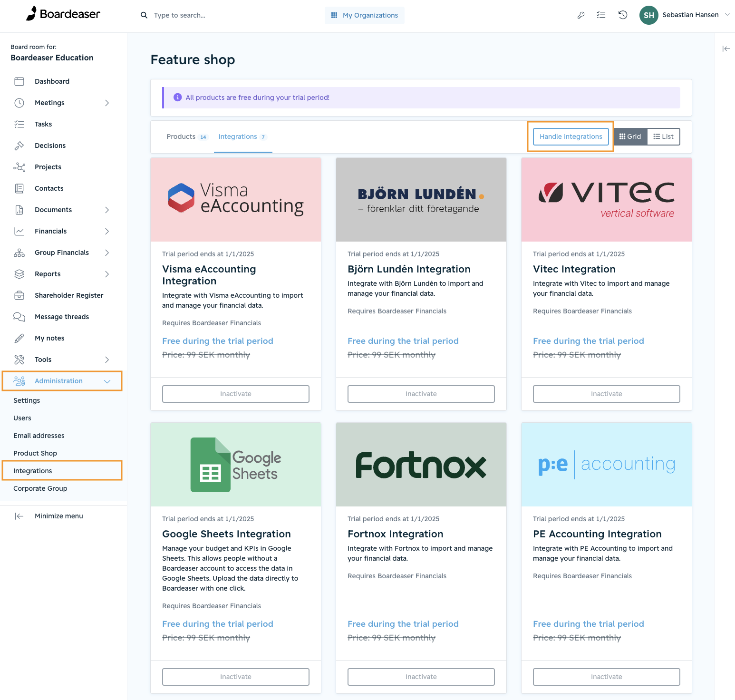Viewport: 735px width, 700px height.
Task: Click the Shareholder Register icon
Action: click(19, 295)
